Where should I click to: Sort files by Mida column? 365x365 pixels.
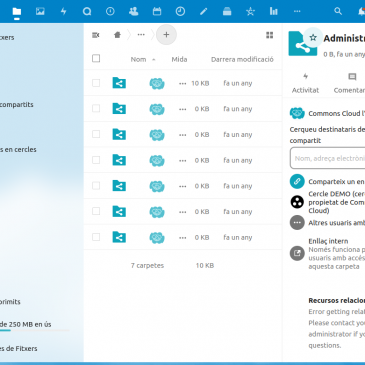[x=179, y=59]
